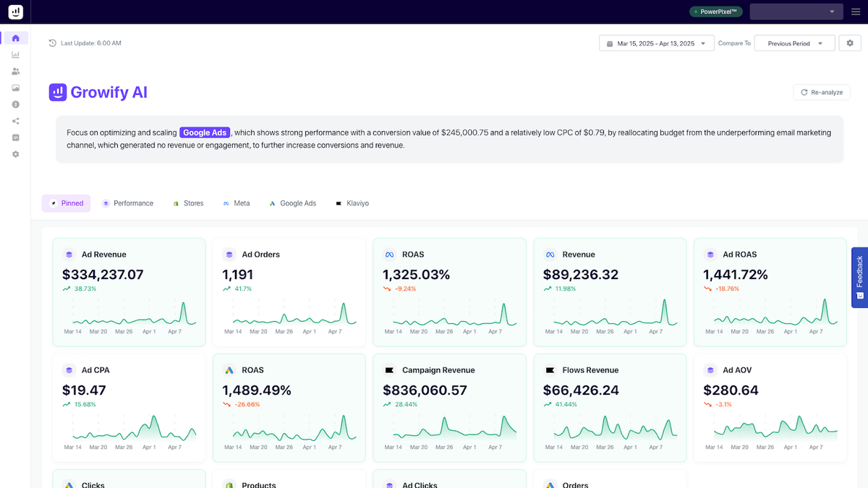Open the Feedback panel on right edge
This screenshot has height=488, width=868.
tap(859, 277)
